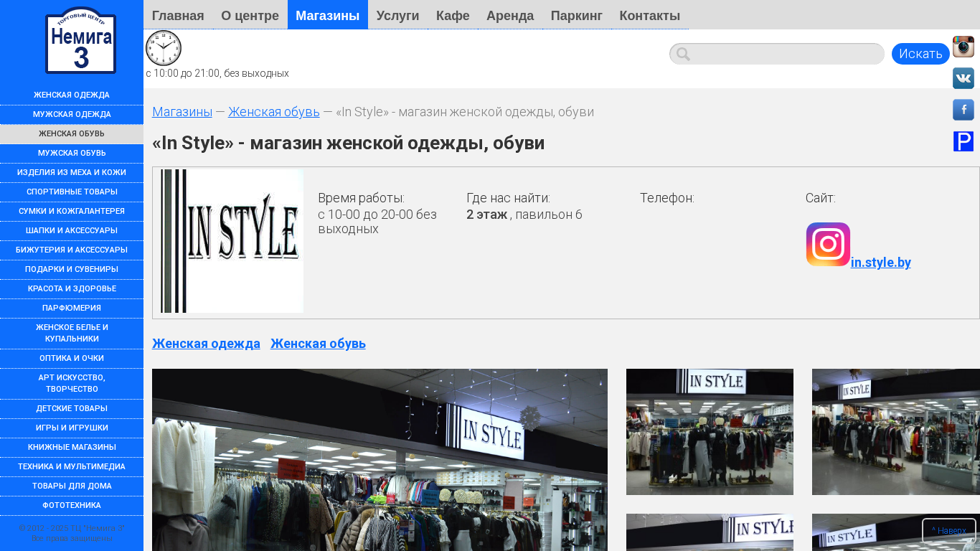Image resolution: width=980 pixels, height=551 pixels.
Task: Select Подарки и сувениры category
Action: point(72,270)
